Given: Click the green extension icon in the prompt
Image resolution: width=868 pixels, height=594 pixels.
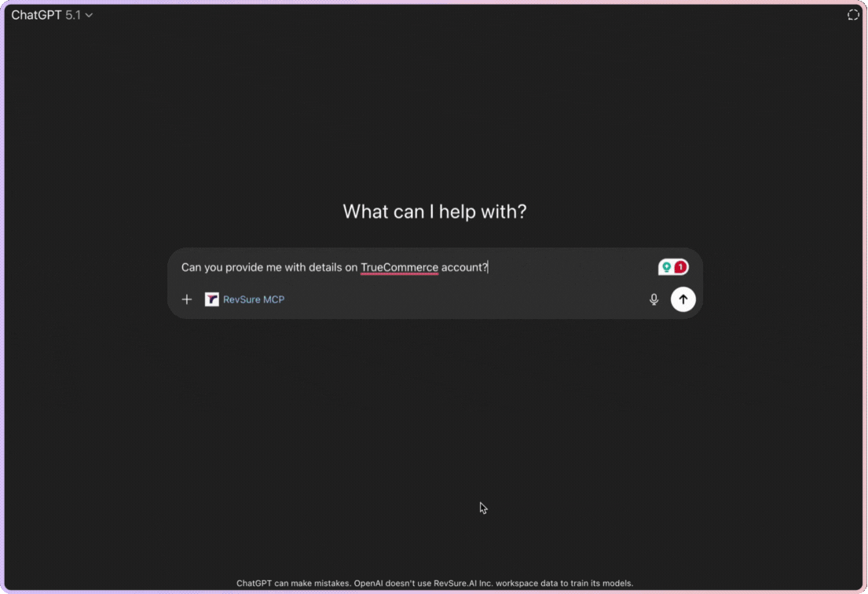Looking at the screenshot, I should 667,267.
